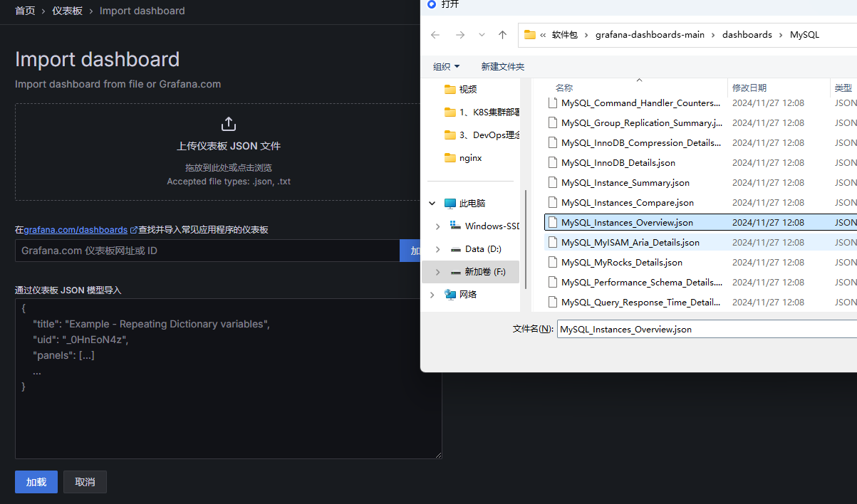This screenshot has width=857, height=504.
Task: Click MySQL in the address path
Action: (x=804, y=35)
